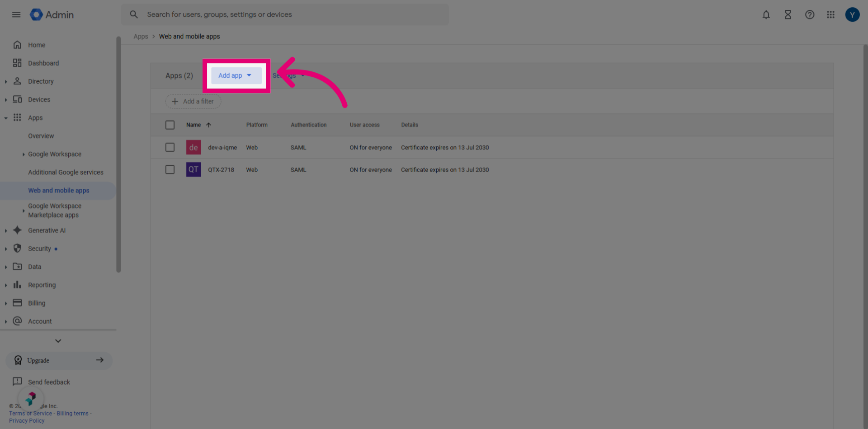Go to Billing section
The image size is (868, 429).
click(x=37, y=303)
